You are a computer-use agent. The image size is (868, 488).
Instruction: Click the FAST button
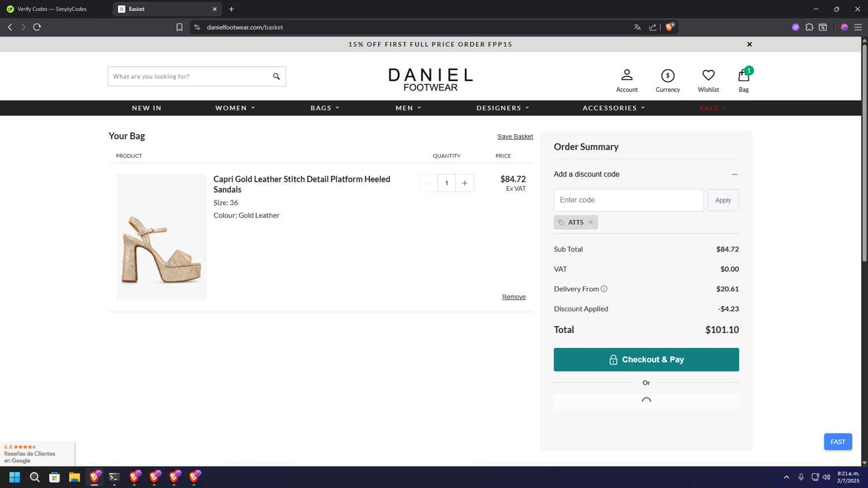coord(838,442)
